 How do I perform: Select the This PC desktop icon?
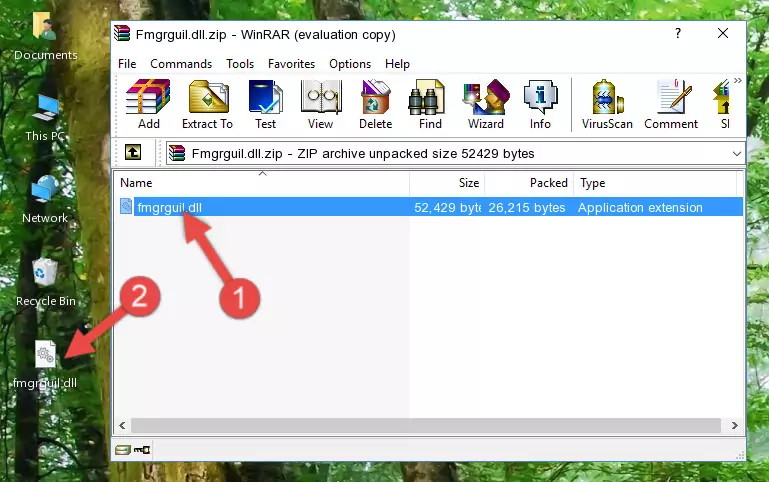click(45, 118)
